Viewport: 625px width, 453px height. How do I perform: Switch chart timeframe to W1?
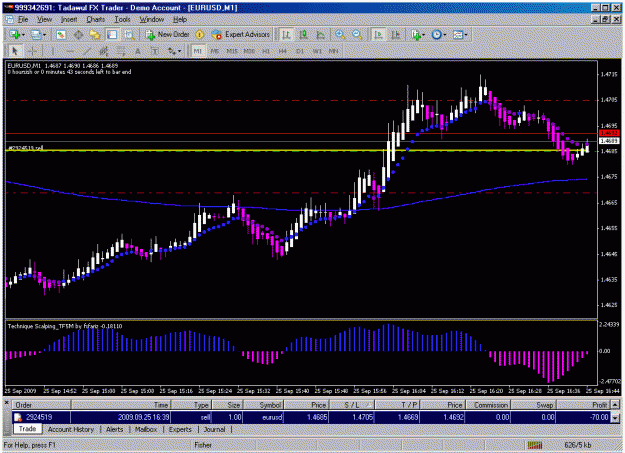point(317,51)
